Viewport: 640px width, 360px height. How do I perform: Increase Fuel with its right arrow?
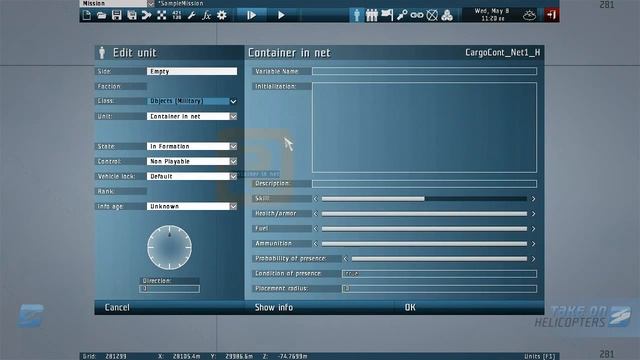pyautogui.click(x=533, y=229)
